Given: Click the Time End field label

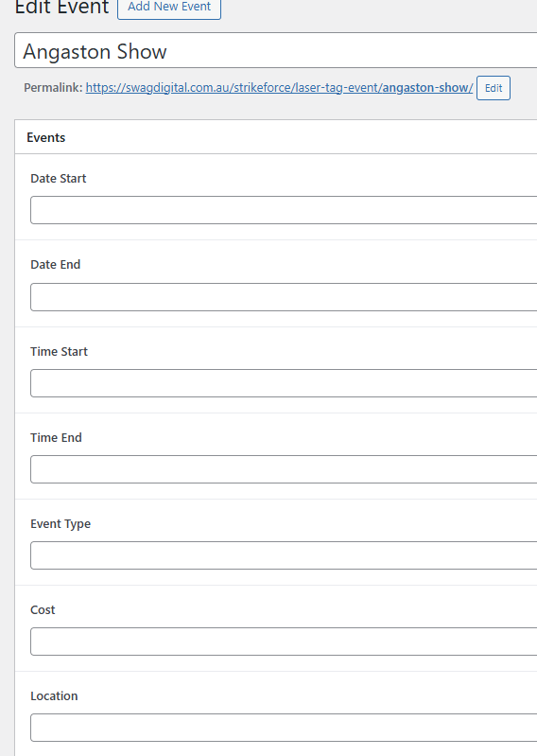Looking at the screenshot, I should 56,438.
